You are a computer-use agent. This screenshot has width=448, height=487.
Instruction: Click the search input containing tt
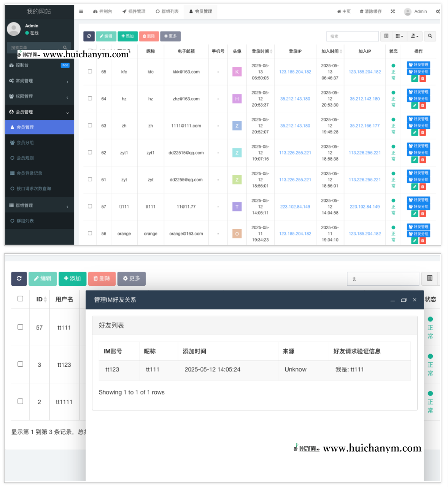[383, 279]
